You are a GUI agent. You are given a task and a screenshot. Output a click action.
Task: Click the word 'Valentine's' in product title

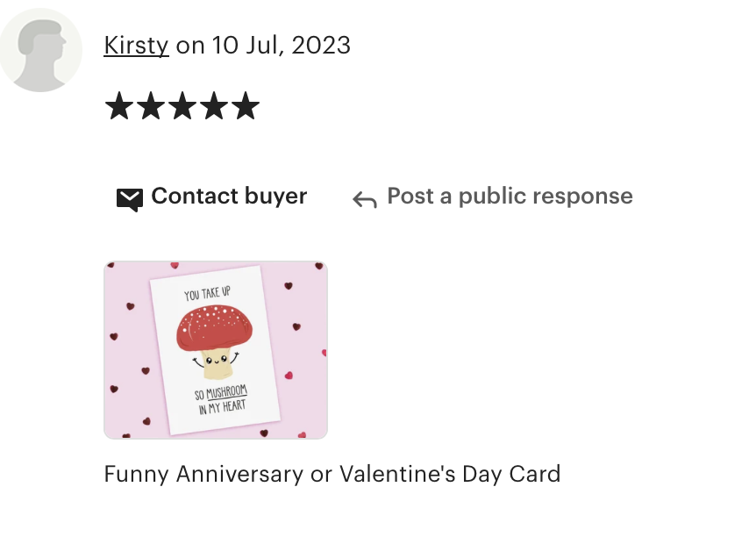click(x=397, y=474)
